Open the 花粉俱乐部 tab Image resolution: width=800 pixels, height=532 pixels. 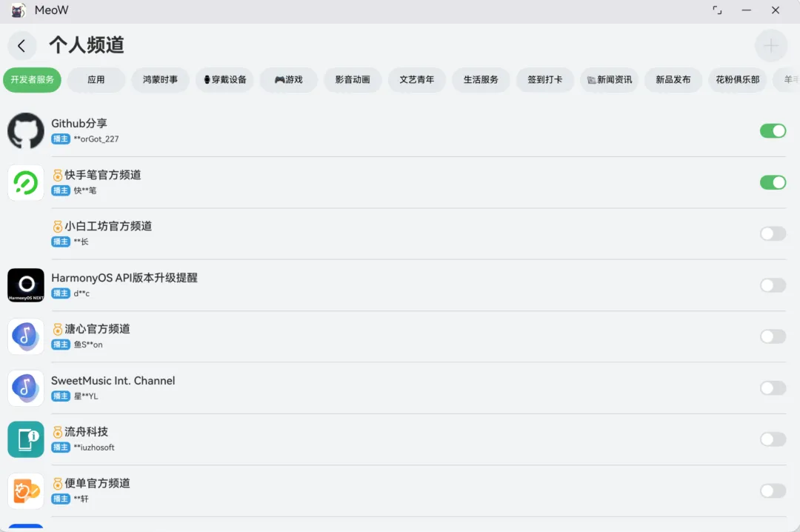tap(737, 79)
